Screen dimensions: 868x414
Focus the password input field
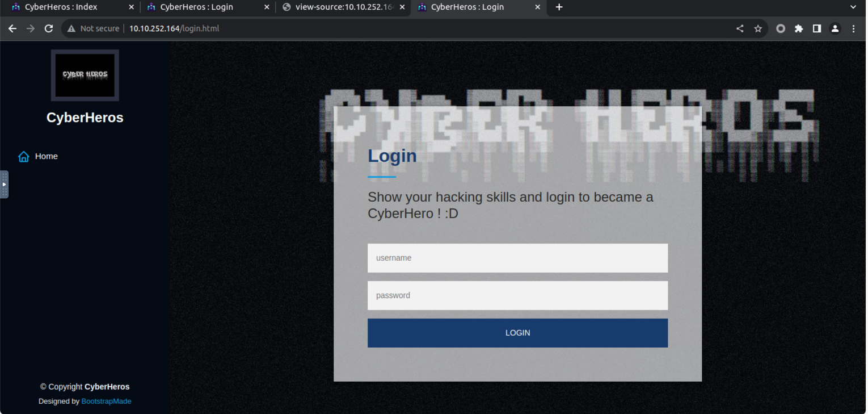517,295
